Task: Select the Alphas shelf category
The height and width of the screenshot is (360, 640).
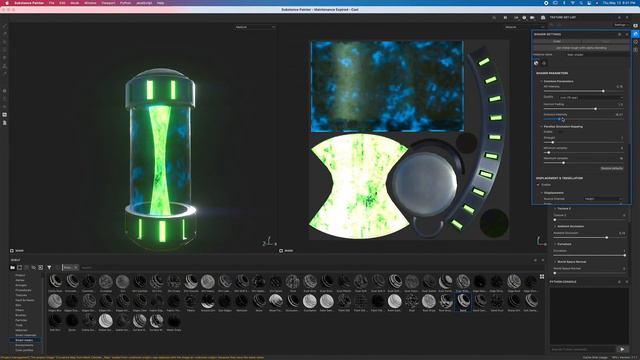Action: pyautogui.click(x=20, y=280)
